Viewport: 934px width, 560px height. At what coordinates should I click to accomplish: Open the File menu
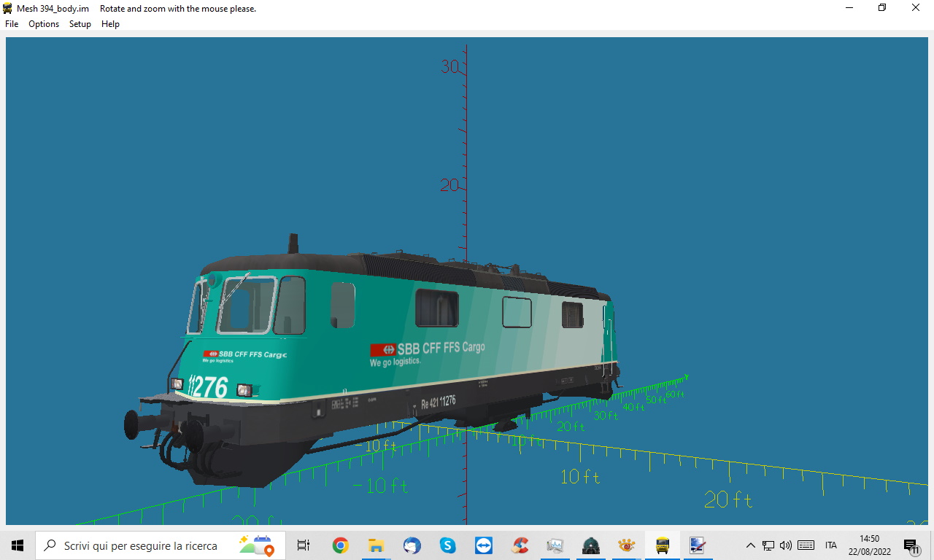(x=12, y=24)
